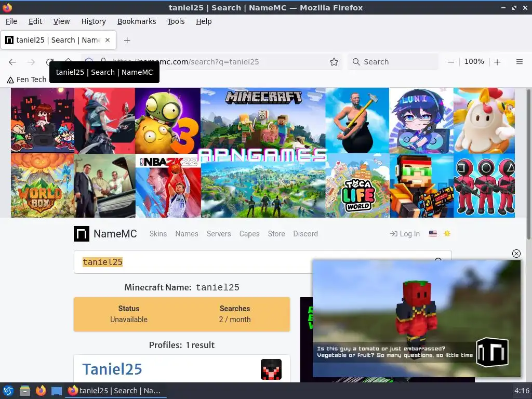Open the taskbar start menu icon
The image size is (532, 399).
(x=8, y=391)
